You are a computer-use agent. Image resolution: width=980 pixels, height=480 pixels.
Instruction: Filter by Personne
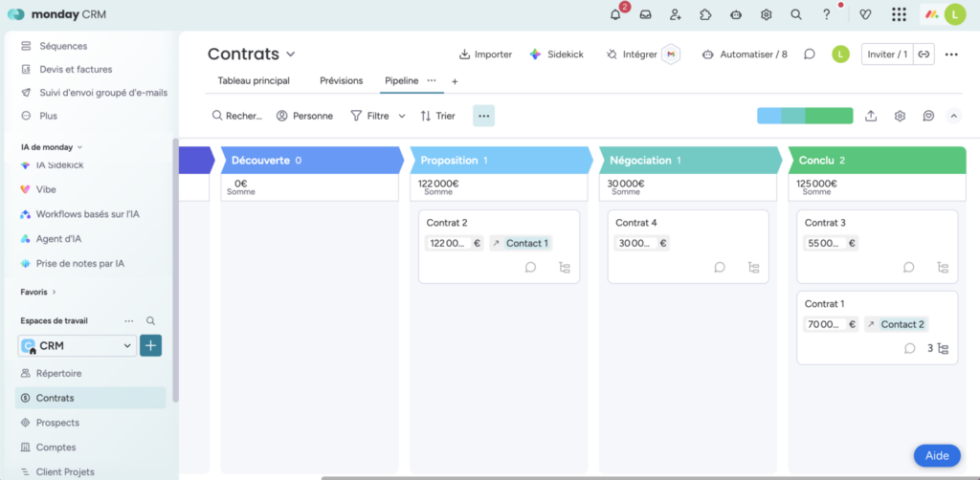tap(304, 116)
